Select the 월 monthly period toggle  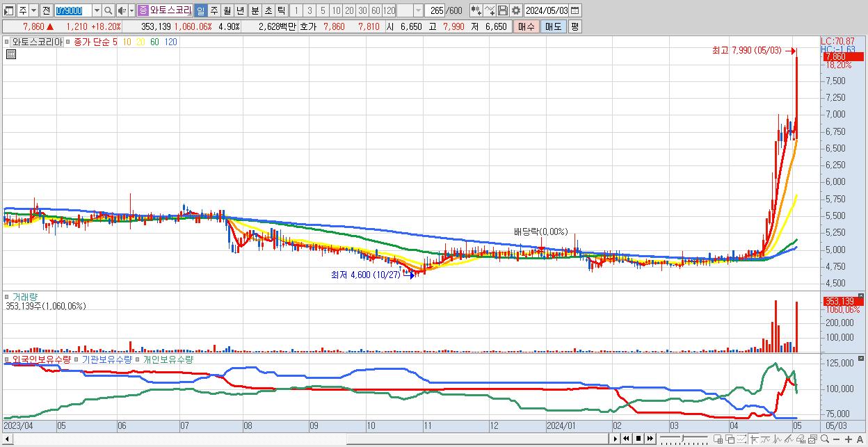coord(227,10)
